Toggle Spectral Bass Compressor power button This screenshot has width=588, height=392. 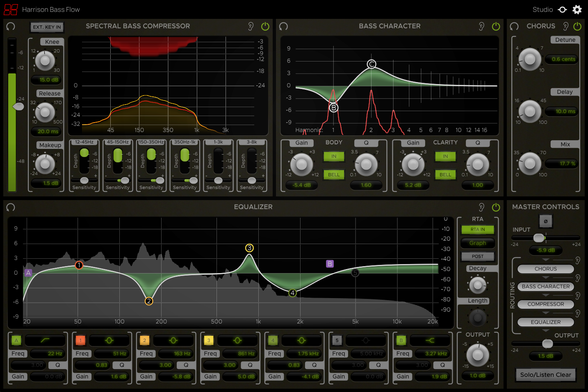pyautogui.click(x=265, y=26)
